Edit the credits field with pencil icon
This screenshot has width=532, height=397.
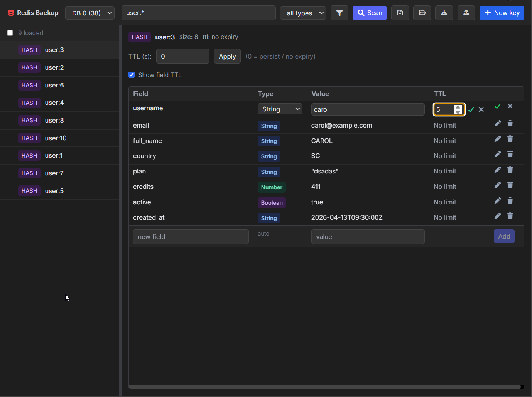pyautogui.click(x=498, y=185)
